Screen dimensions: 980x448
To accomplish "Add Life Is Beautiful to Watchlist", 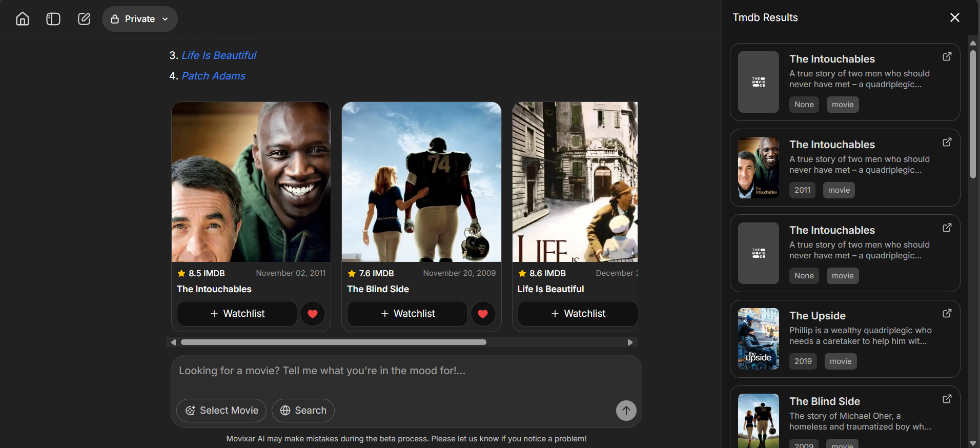I will coord(578,314).
